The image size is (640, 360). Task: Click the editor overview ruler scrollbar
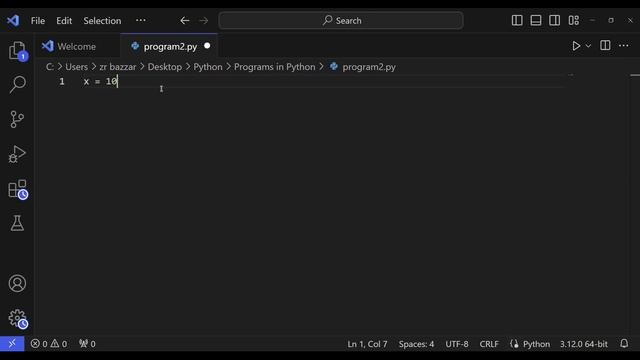(634, 204)
